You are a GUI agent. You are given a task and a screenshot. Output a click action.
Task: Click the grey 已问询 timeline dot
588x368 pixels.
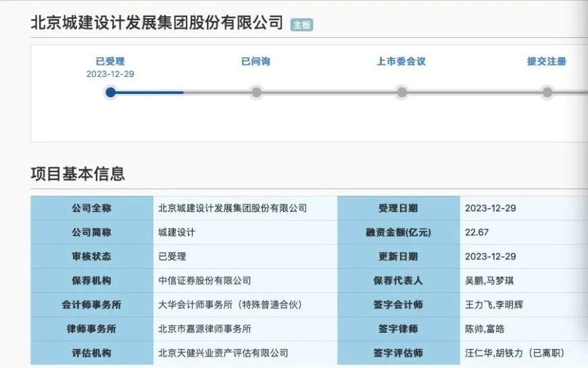click(x=256, y=93)
